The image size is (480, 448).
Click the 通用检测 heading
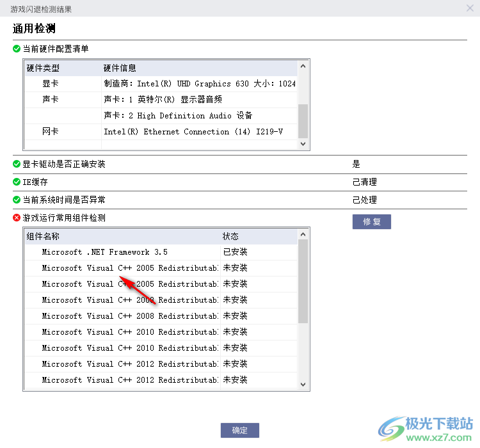tap(34, 28)
